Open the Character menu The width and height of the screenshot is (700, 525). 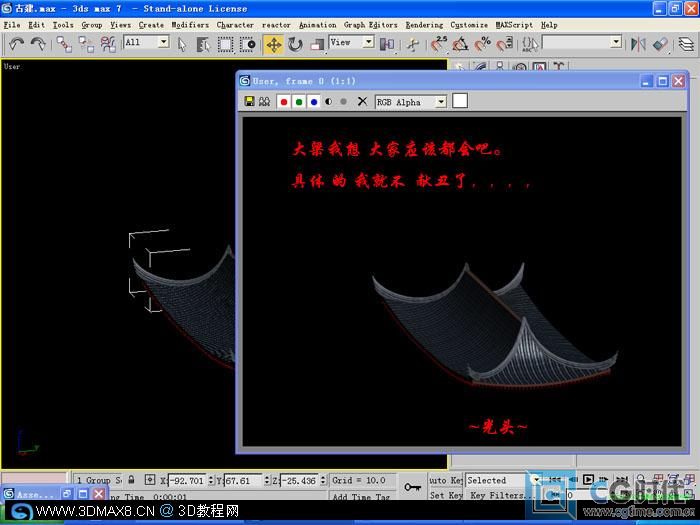[x=235, y=25]
